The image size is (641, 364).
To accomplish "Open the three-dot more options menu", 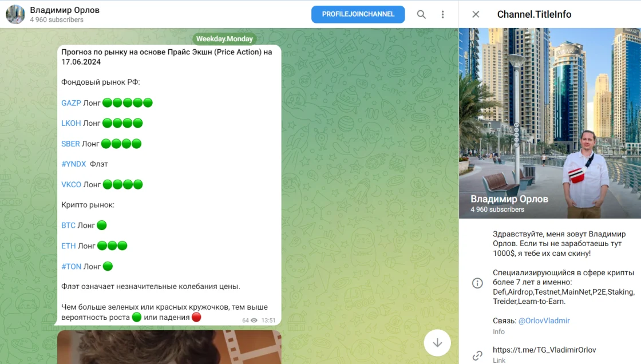I will pos(443,14).
